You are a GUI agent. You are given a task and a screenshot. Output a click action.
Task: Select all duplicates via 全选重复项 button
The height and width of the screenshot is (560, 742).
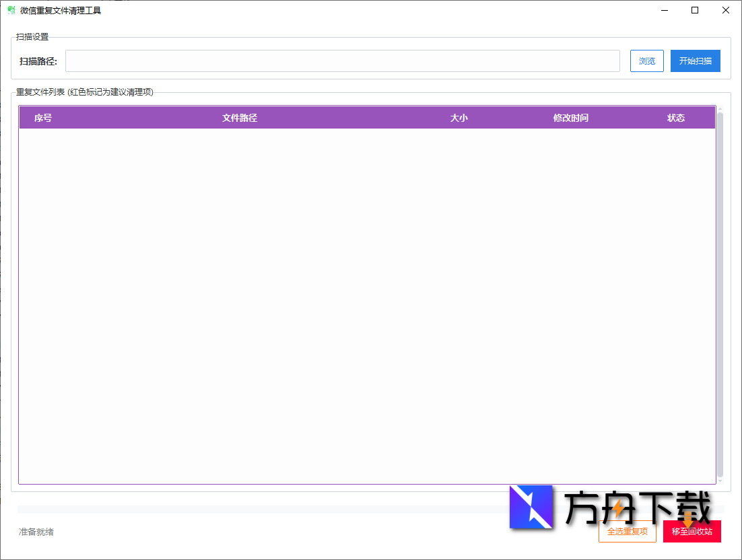click(x=627, y=531)
